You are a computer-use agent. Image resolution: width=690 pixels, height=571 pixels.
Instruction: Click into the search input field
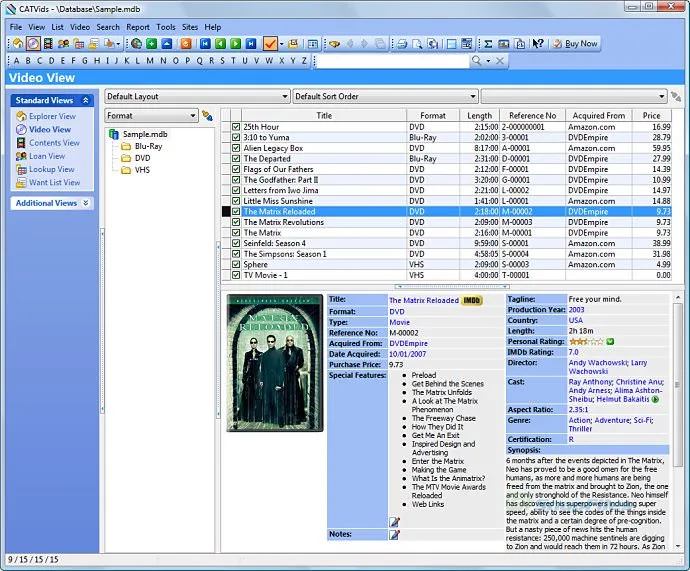click(393, 61)
